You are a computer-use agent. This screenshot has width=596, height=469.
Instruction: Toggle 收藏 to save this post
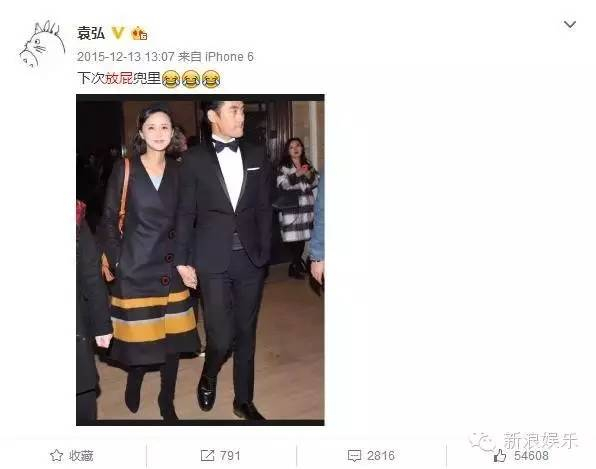click(71, 455)
